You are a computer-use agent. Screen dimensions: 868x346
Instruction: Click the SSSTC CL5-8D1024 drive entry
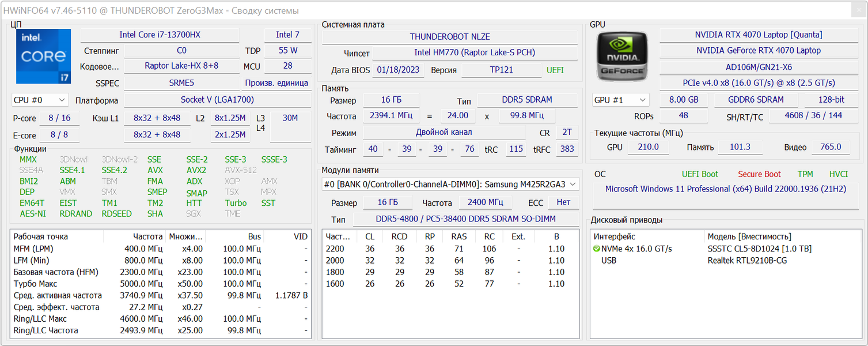coord(759,249)
